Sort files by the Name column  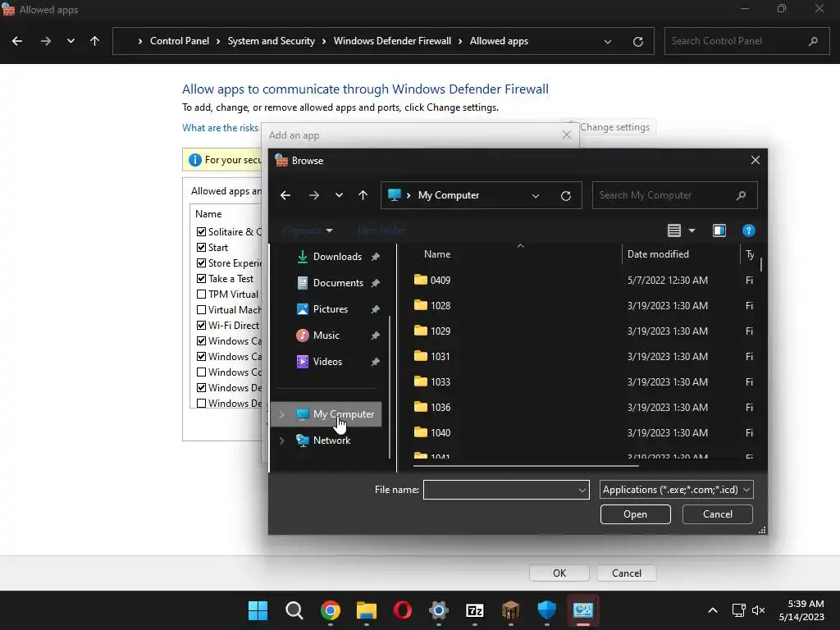436,254
